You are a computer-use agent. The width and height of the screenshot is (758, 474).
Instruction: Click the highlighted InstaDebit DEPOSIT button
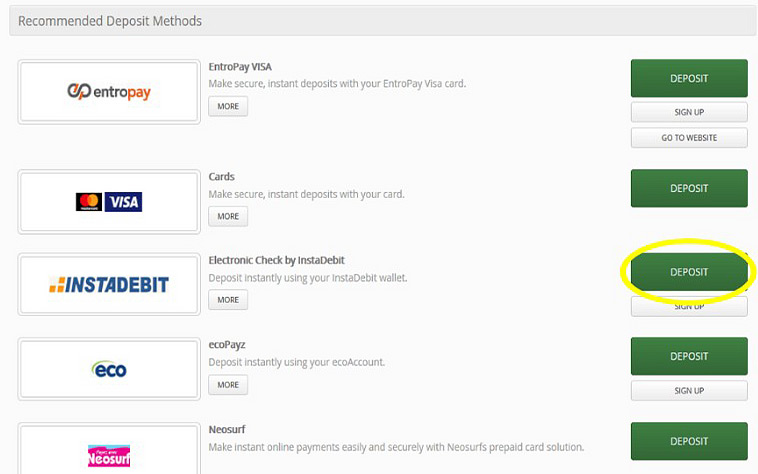click(688, 272)
